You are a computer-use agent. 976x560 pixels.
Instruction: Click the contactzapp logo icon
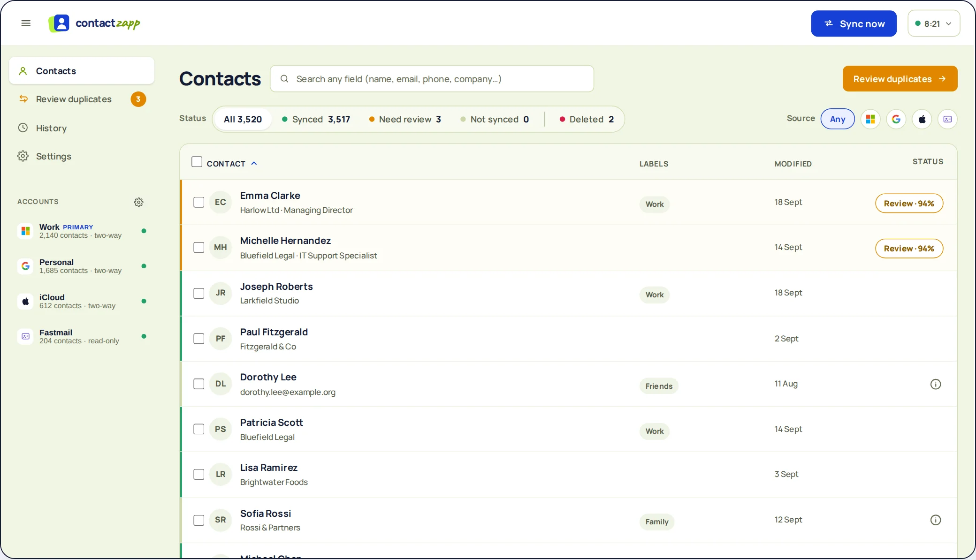59,23
